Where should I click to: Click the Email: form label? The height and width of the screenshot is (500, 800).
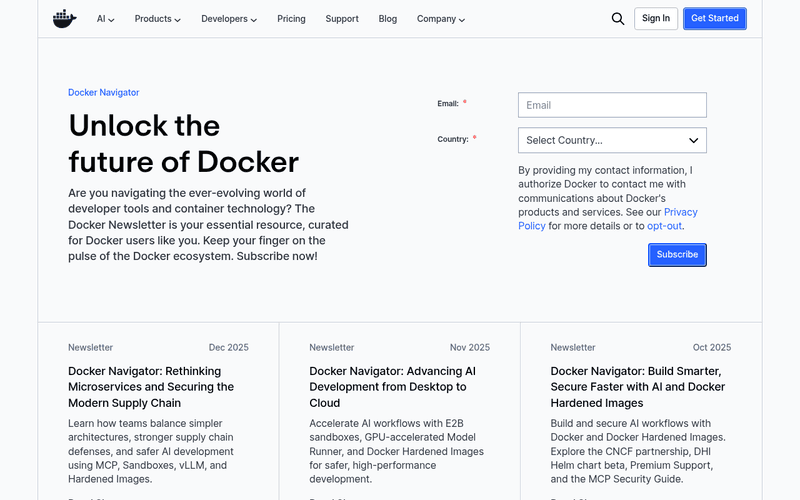(448, 104)
